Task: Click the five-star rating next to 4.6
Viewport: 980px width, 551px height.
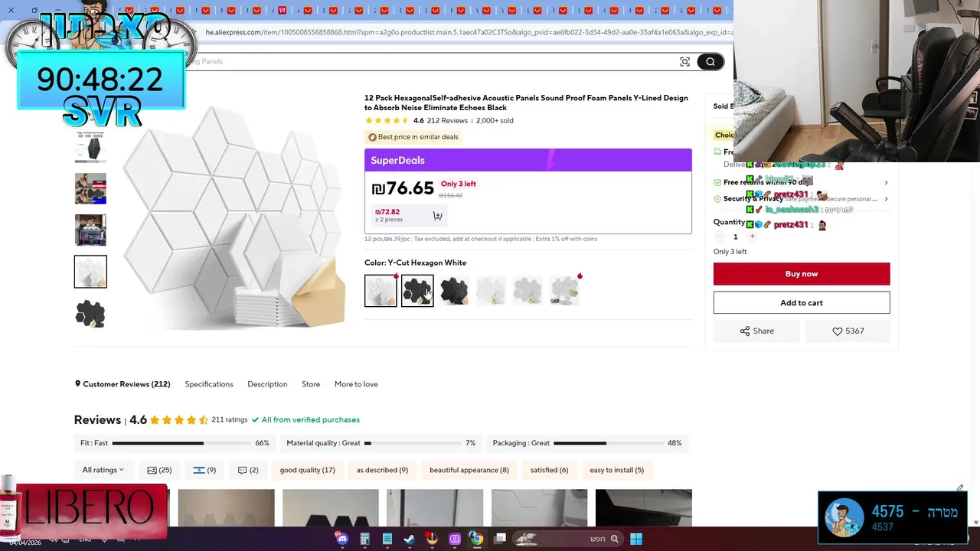Action: [x=387, y=121]
